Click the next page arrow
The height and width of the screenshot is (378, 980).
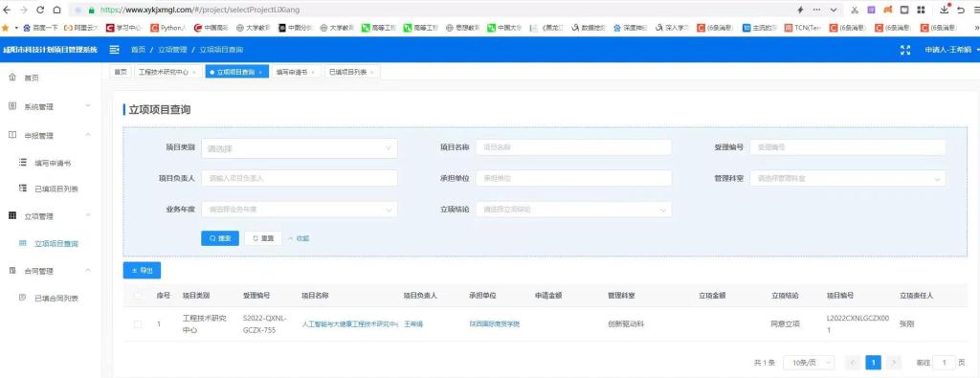point(895,363)
